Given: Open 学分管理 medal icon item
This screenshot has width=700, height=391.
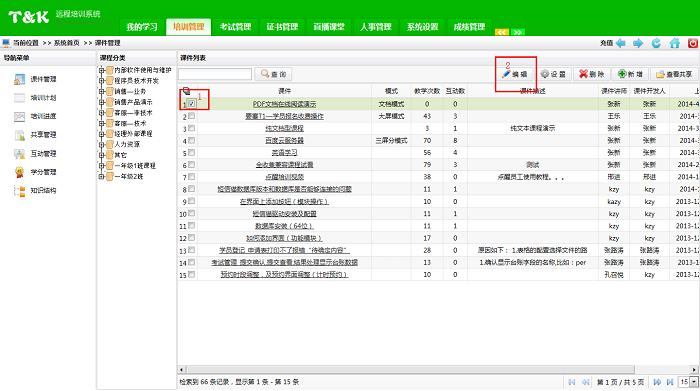Looking at the screenshot, I should [x=35, y=172].
